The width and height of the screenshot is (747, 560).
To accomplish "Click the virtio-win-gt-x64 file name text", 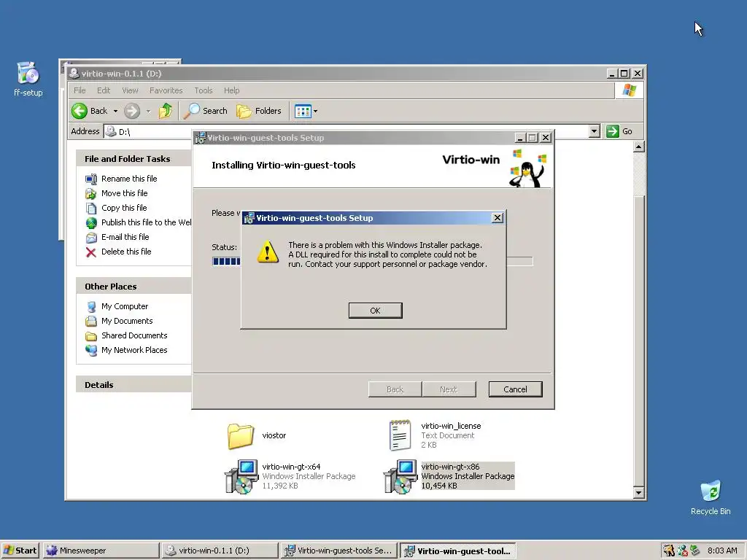I will click(x=291, y=467).
